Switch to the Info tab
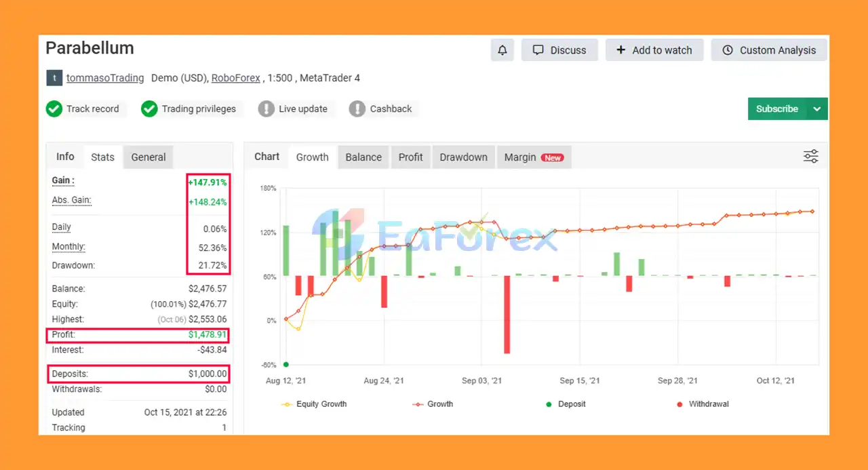Viewport: 868px width, 470px height. pyautogui.click(x=65, y=157)
